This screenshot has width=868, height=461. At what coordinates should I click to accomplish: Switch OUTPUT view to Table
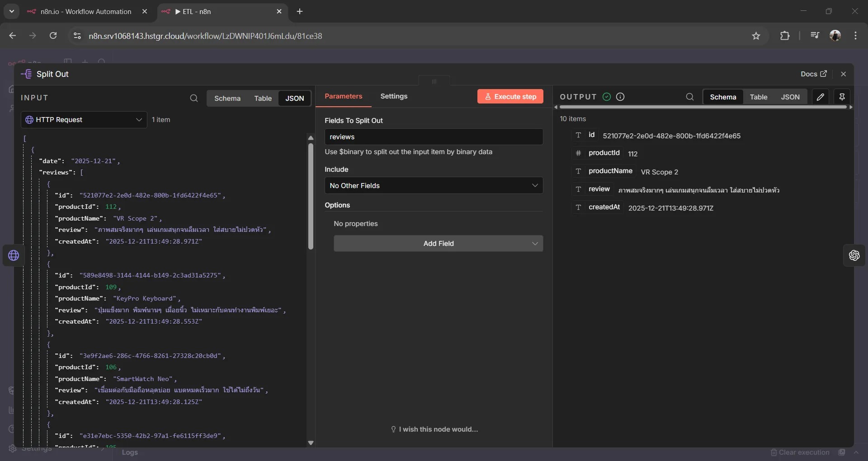pyautogui.click(x=759, y=97)
